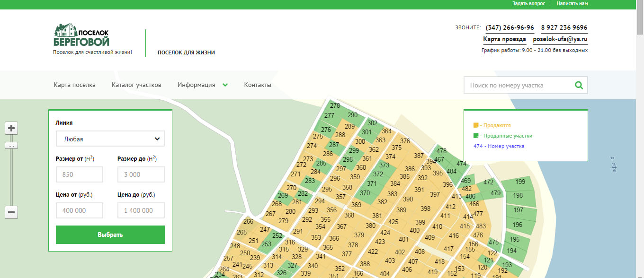The width and height of the screenshot is (644, 278).
Task: Select plot 196 on the map
Action: (517, 225)
